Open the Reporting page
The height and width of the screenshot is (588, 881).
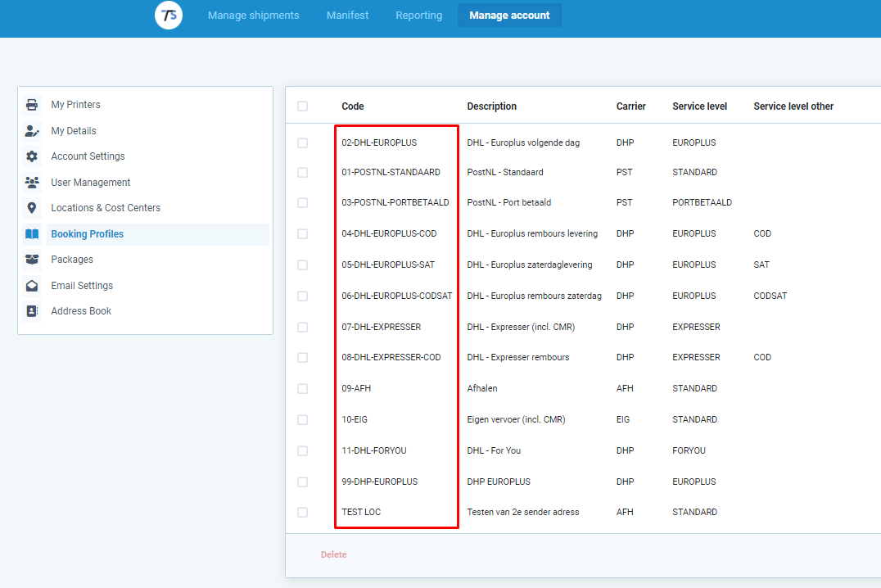[418, 15]
